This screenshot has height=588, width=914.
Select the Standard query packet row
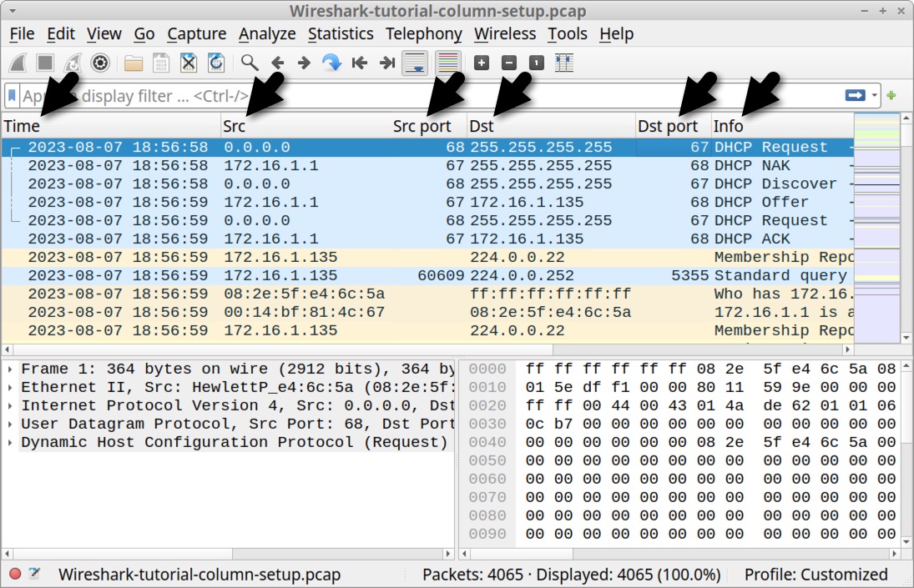point(427,276)
